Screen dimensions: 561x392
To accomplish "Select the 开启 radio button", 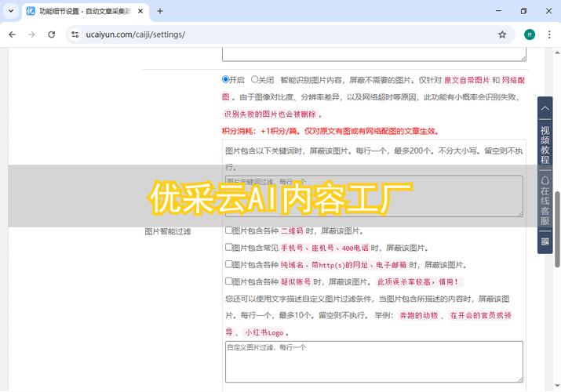I will coord(225,79).
